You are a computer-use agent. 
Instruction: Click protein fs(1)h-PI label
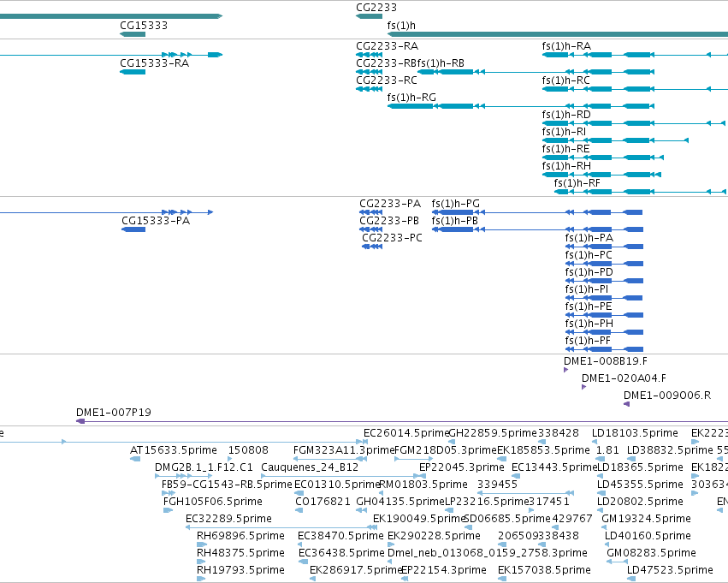tap(586, 289)
